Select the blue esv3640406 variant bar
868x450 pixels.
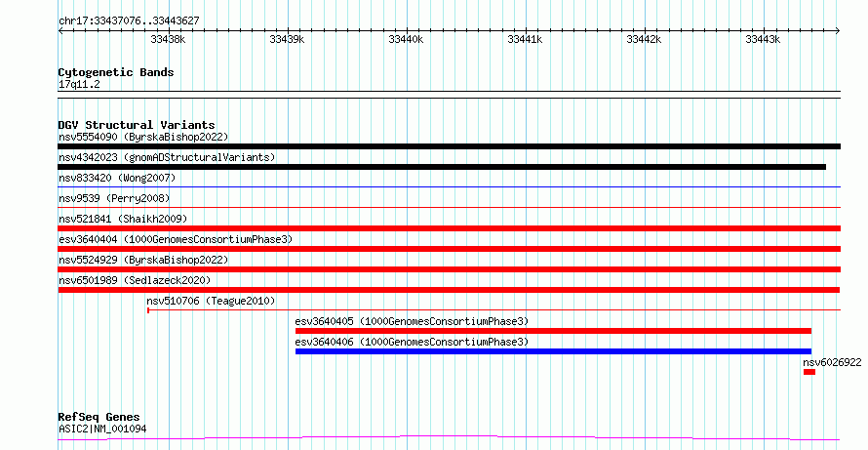pyautogui.click(x=554, y=351)
